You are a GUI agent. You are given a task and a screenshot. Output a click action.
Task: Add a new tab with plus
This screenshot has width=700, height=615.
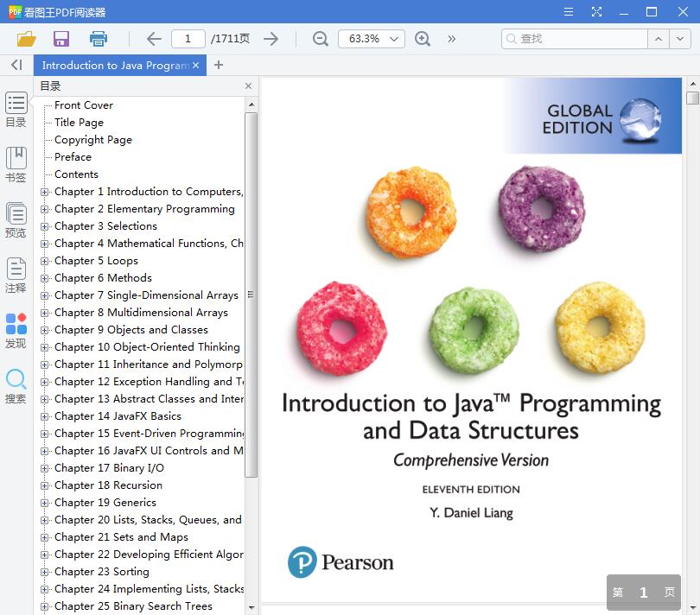pos(219,65)
